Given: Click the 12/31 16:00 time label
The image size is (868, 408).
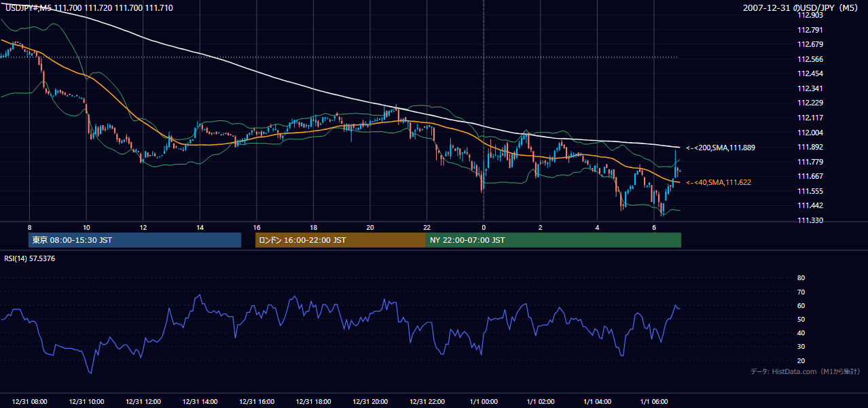Looking at the screenshot, I should 256,402.
